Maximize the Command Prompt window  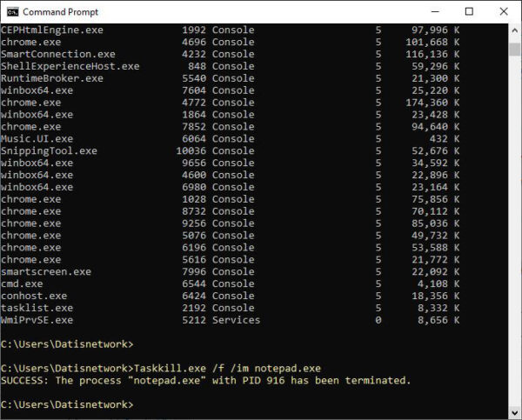[469, 11]
